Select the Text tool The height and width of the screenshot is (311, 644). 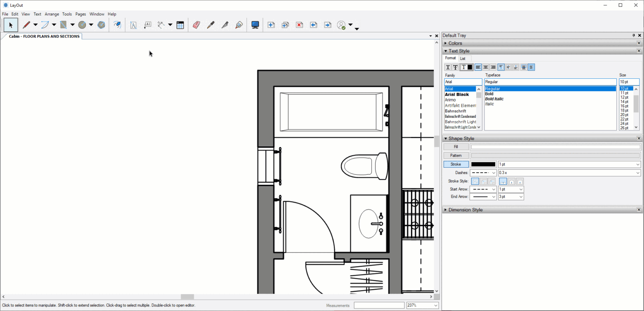pos(133,25)
